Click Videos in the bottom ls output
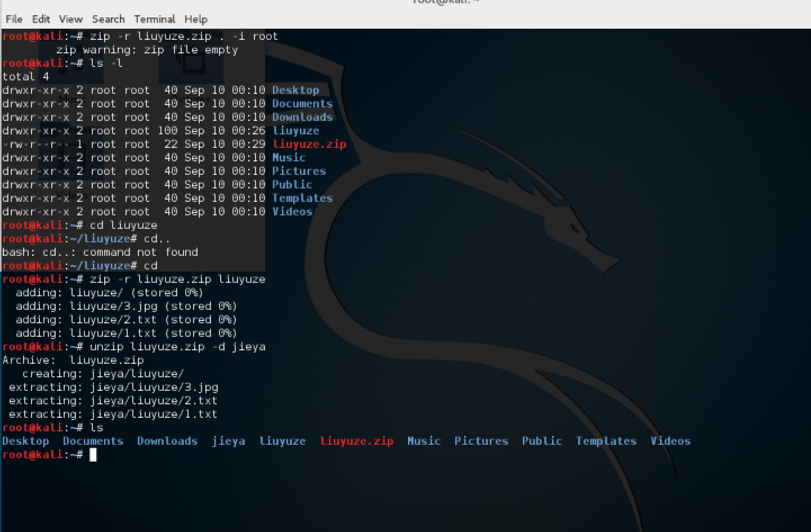 [x=670, y=441]
